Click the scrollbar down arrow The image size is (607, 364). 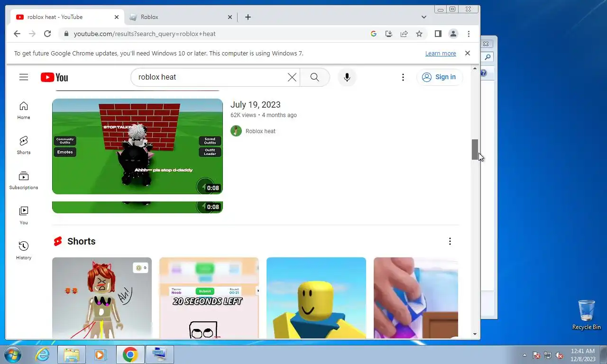pos(475,334)
